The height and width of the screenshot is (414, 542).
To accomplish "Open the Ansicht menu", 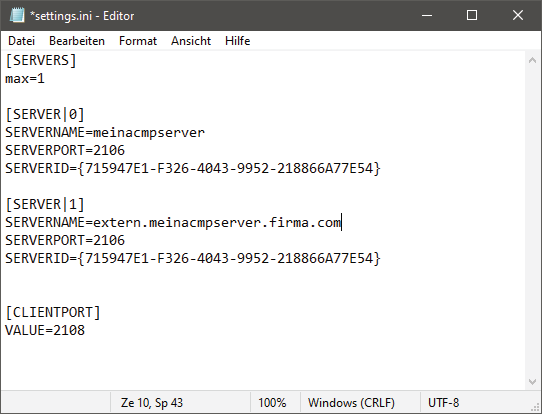I will pos(191,41).
